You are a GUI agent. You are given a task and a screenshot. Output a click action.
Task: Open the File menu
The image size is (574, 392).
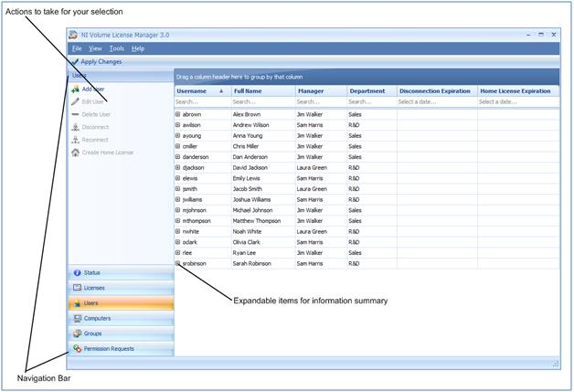point(77,48)
